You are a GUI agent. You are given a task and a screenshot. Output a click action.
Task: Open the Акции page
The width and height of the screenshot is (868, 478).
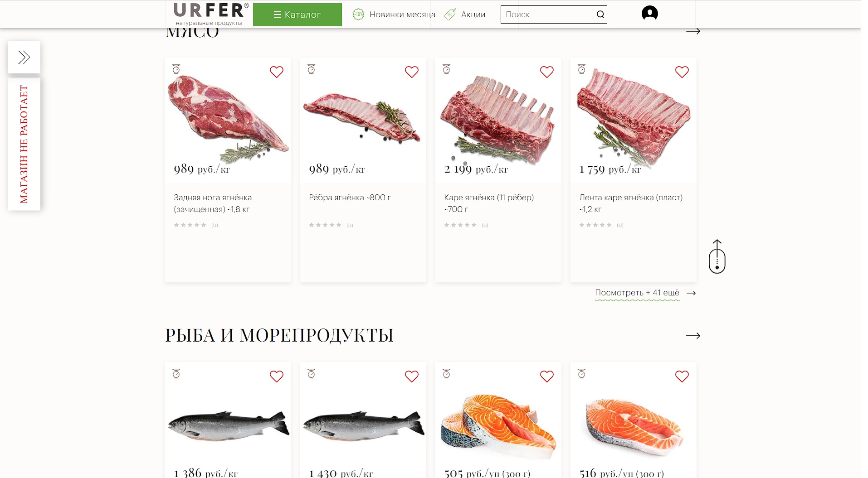click(473, 14)
